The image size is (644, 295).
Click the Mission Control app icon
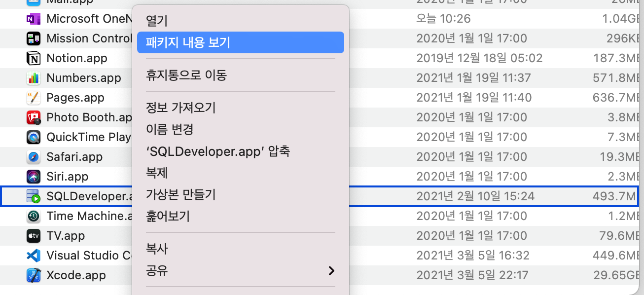tap(34, 38)
